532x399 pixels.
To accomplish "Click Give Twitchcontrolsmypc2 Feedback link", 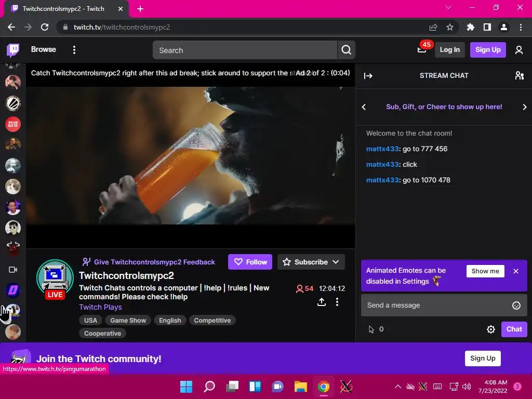I will (x=149, y=262).
